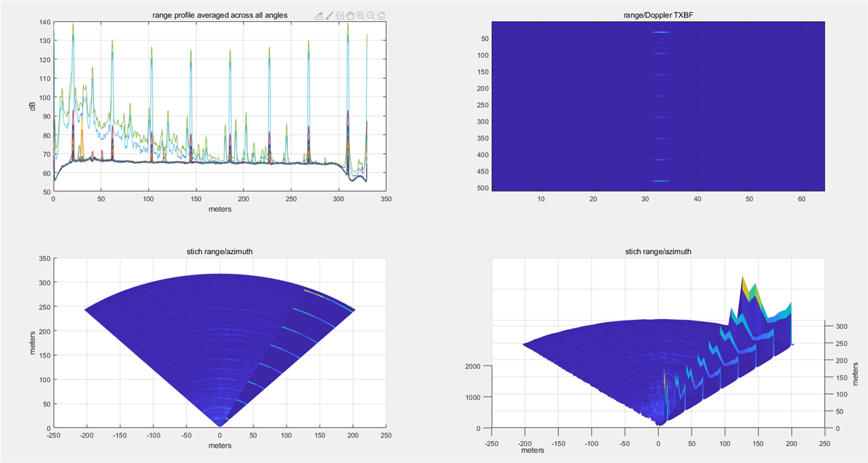
Task: Click the export axes icon
Action: coord(319,15)
